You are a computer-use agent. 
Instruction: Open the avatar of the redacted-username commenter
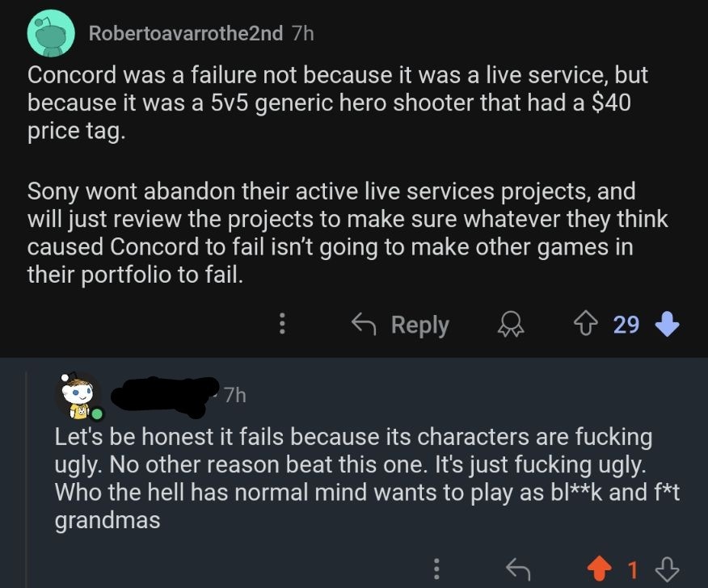pos(78,395)
